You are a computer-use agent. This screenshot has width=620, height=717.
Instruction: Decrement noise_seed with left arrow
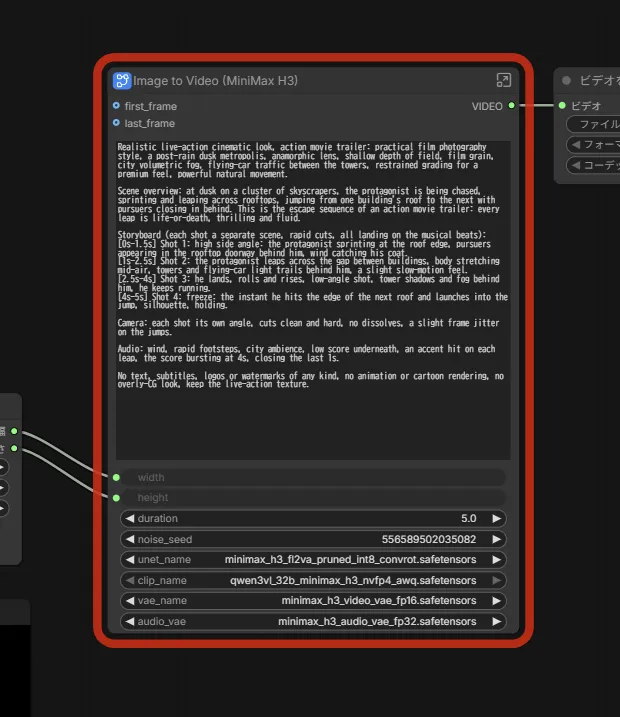(x=130, y=539)
